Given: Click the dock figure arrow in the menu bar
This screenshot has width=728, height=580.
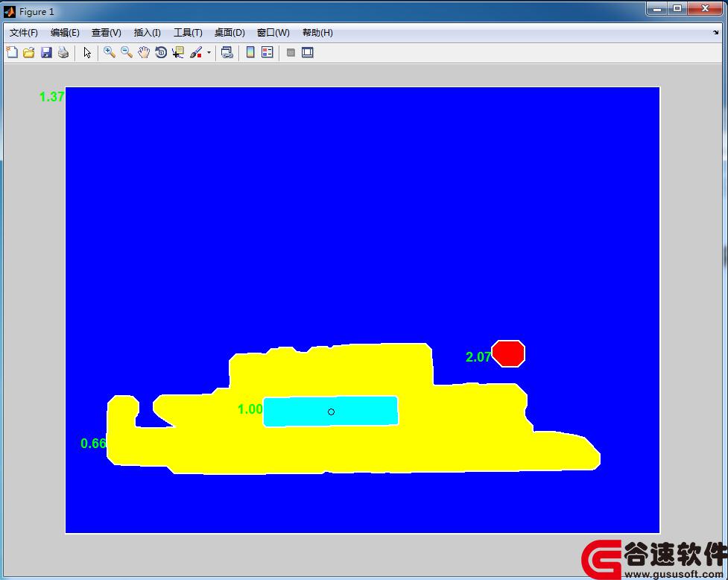Looking at the screenshot, I should pyautogui.click(x=715, y=33).
